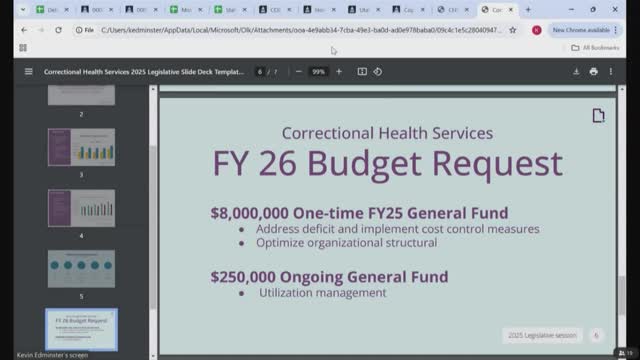Open the Chrome profile avatar
Screen dimensions: 640x360
537,30
